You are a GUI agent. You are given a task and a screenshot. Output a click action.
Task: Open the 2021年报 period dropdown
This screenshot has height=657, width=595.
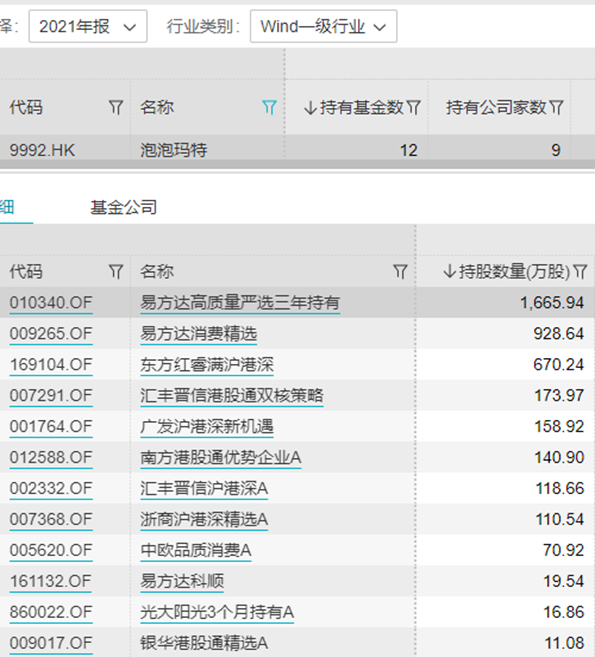88,27
